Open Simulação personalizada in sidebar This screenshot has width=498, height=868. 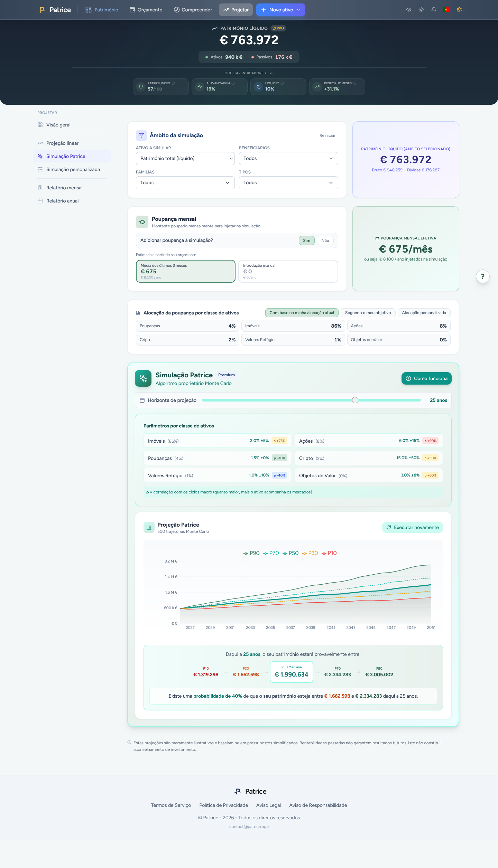72,170
